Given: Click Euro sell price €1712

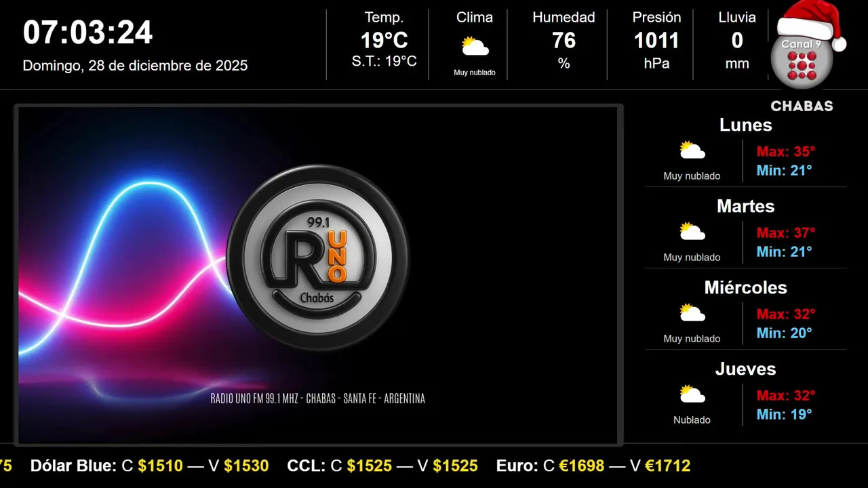Looking at the screenshot, I should (668, 466).
